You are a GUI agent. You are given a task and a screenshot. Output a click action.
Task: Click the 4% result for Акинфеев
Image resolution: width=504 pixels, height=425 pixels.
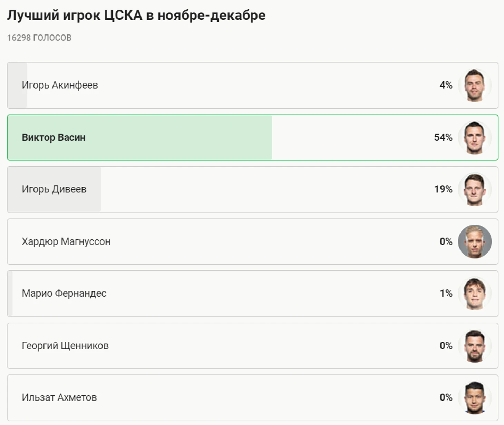pos(446,85)
